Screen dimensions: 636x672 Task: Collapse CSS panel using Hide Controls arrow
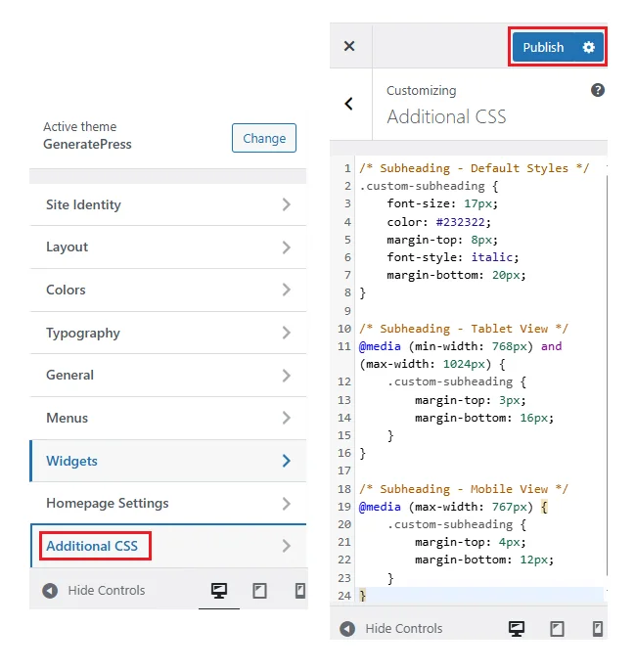pos(347,629)
